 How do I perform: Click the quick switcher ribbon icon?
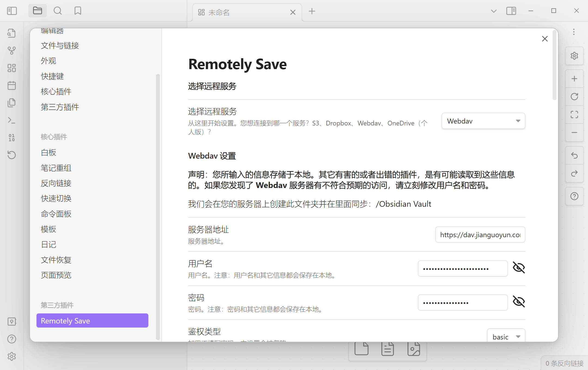11,33
